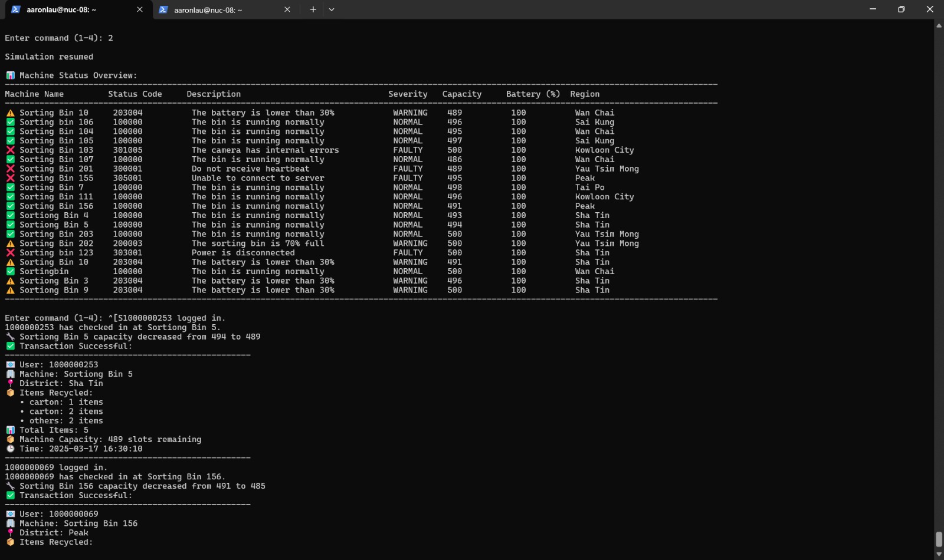Screen dimensions: 944x560
Task: Click the warning triangle beside Sortiong Bin 9
Action: (10, 290)
